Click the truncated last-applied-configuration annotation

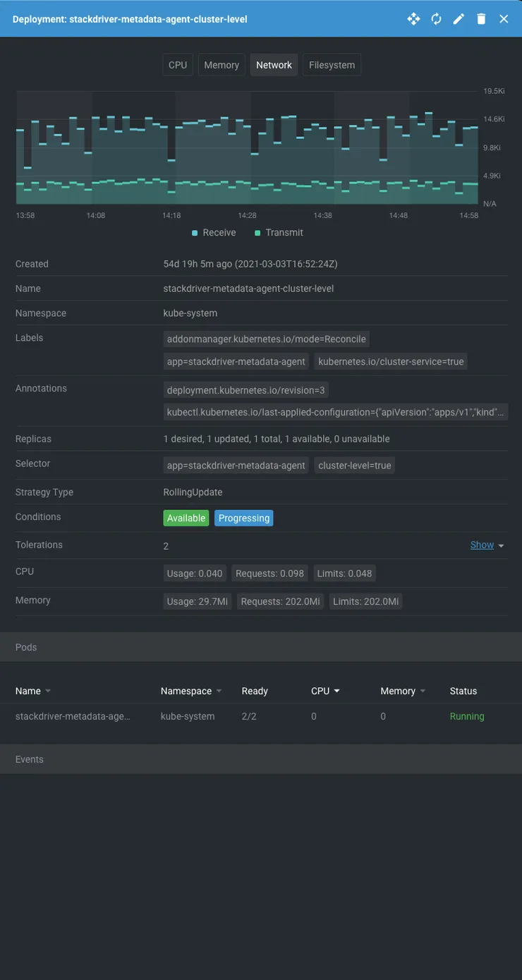point(336,411)
